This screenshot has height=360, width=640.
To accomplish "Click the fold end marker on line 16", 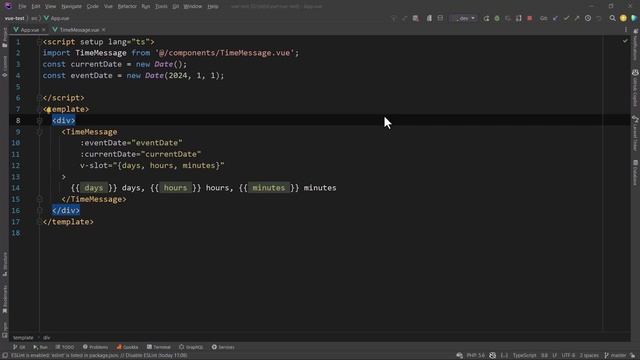I will pyautogui.click(x=39, y=210).
